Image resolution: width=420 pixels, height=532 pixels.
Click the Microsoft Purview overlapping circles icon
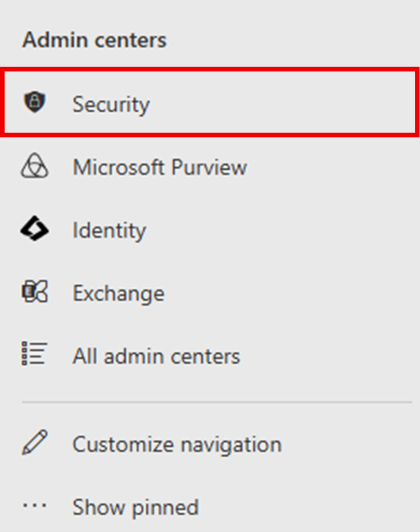click(35, 166)
